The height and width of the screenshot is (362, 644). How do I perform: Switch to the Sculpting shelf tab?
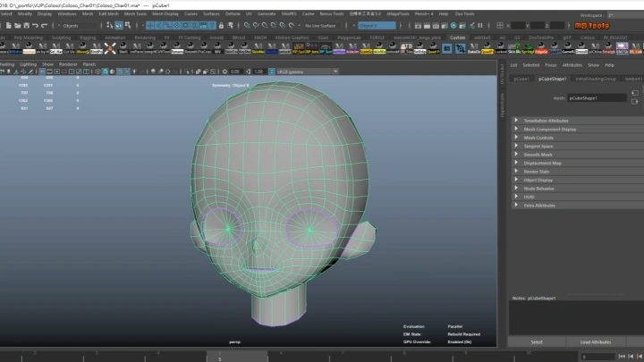(61, 38)
